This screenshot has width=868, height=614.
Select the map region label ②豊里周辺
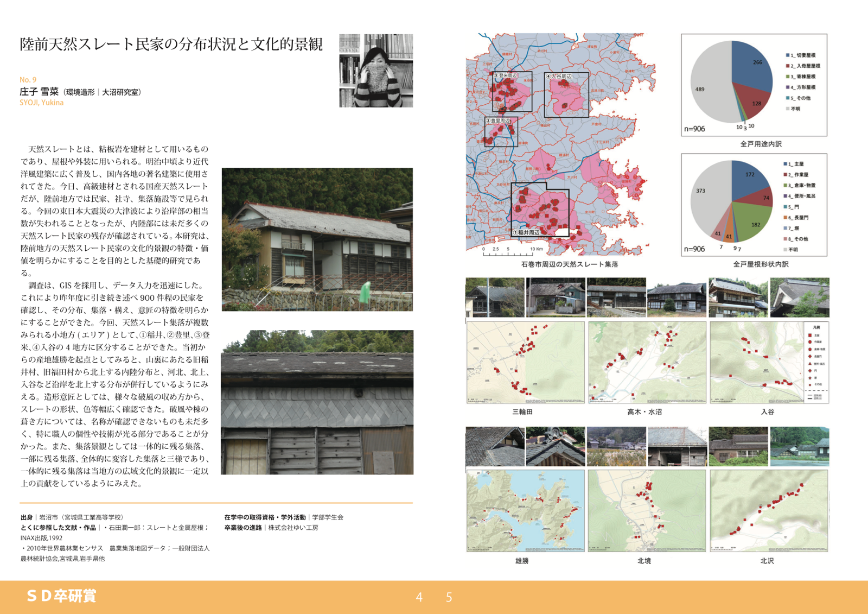tap(498, 121)
